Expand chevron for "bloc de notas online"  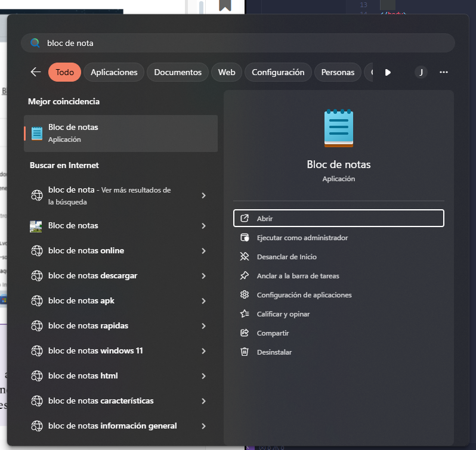coord(203,251)
